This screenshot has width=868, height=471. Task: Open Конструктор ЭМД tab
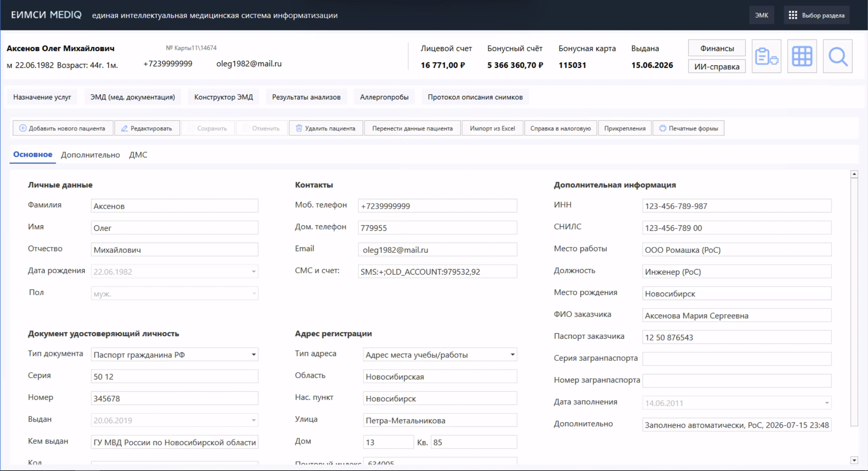223,97
